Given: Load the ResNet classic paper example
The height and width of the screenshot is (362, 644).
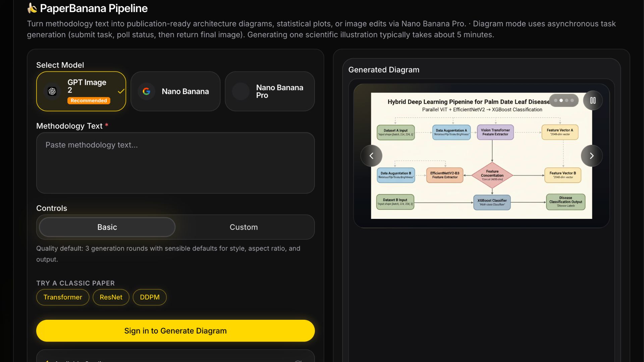Looking at the screenshot, I should click(x=111, y=297).
